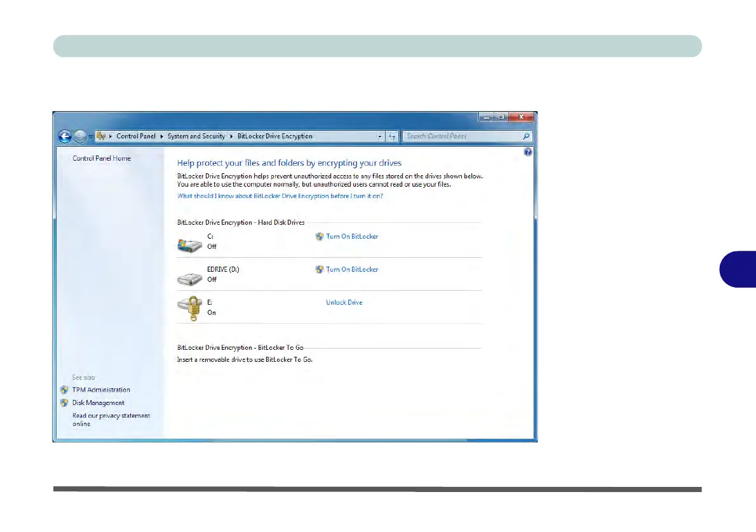Open Help with the question mark icon
Viewport: 756px width, 532px height.
(x=528, y=152)
